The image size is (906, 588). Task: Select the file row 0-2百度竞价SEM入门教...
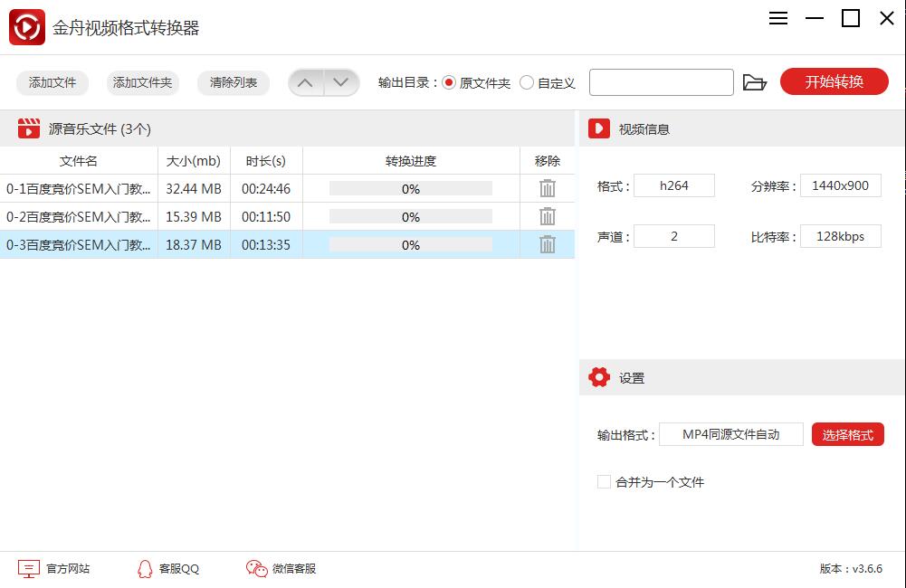287,216
